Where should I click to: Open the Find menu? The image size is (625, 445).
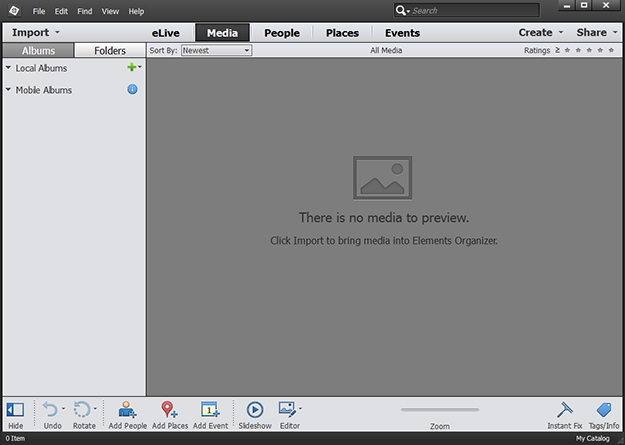[85, 11]
